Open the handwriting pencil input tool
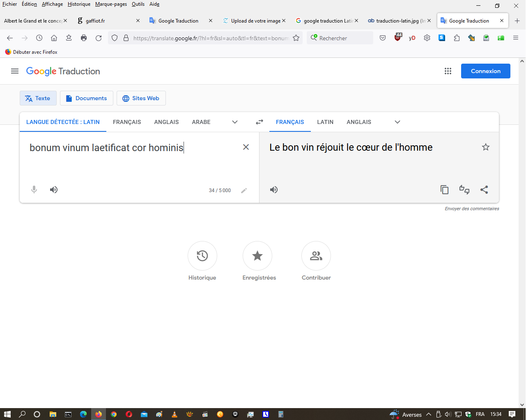The height and width of the screenshot is (420, 526). tap(244, 190)
